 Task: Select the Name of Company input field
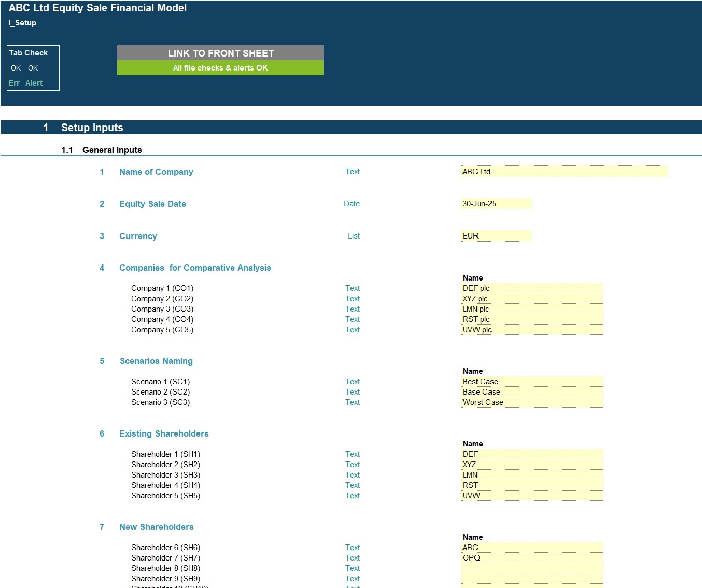(x=564, y=171)
